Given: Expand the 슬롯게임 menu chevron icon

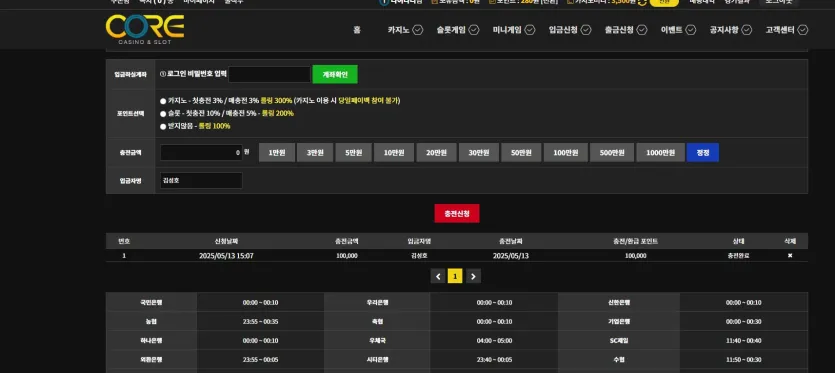Looking at the screenshot, I should (x=474, y=30).
